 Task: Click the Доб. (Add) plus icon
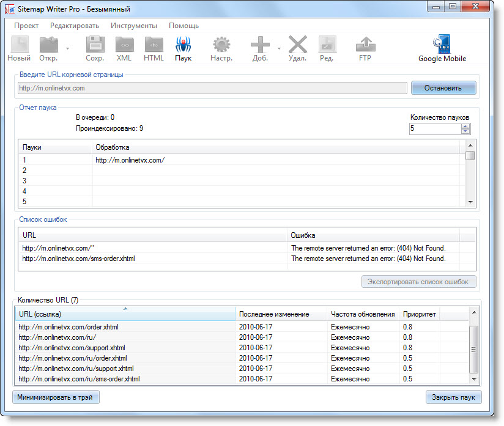pyautogui.click(x=260, y=45)
